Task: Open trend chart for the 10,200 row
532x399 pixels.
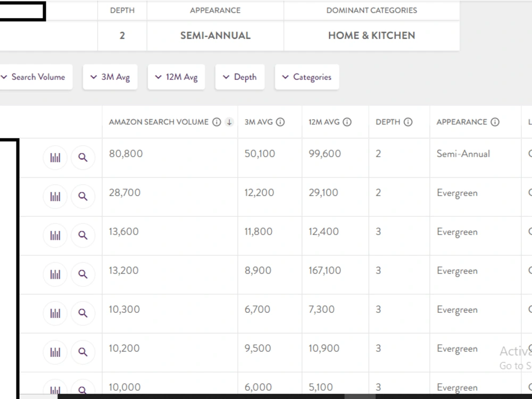Action: pyautogui.click(x=55, y=352)
